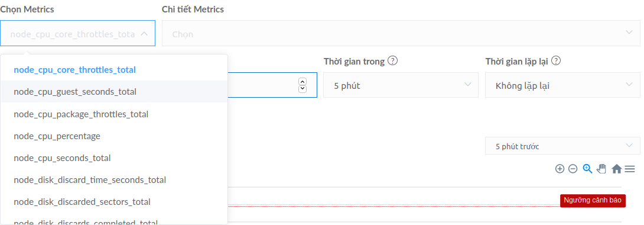Open the Chi tiết Metrics dropdown

coord(401,34)
